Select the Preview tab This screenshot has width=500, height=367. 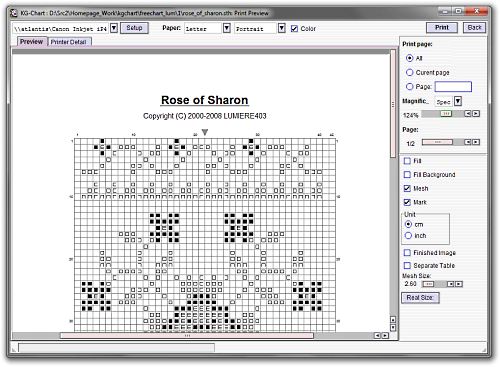(31, 42)
